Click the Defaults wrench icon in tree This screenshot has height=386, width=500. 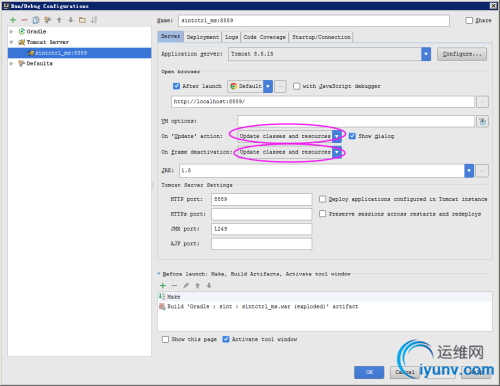(x=22, y=63)
